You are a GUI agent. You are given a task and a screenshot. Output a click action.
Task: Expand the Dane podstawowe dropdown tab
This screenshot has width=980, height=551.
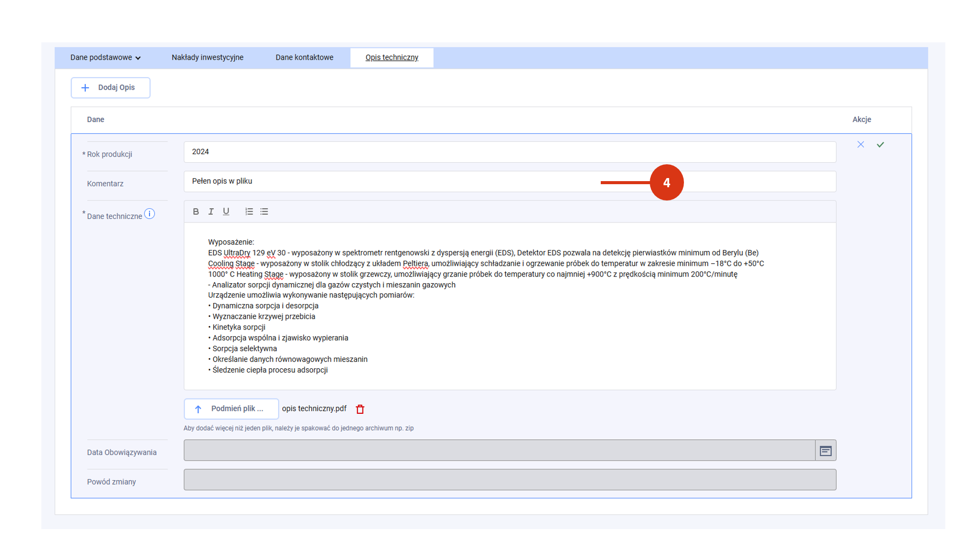click(105, 58)
